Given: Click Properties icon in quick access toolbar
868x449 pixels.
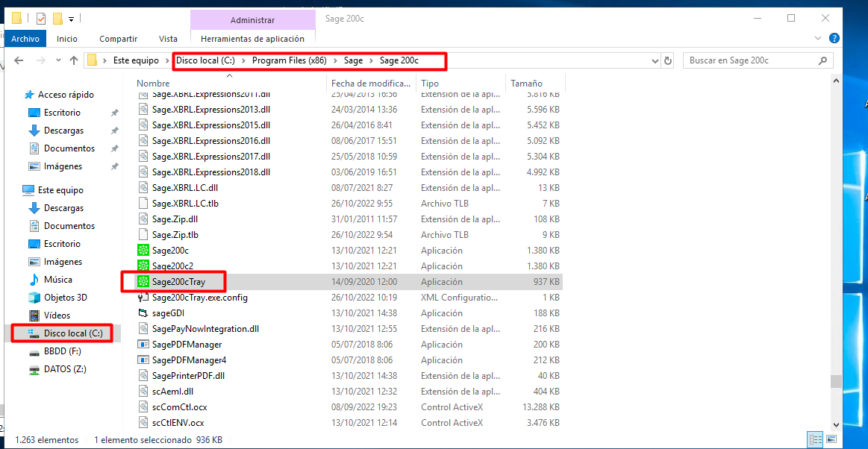Looking at the screenshot, I should pos(41,18).
